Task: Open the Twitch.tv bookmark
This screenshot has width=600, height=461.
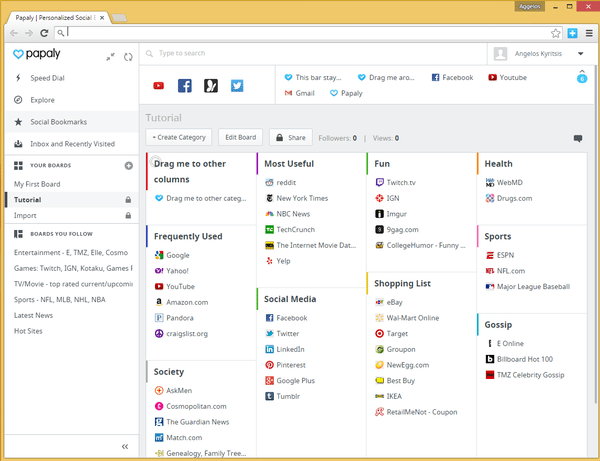Action: [x=395, y=182]
